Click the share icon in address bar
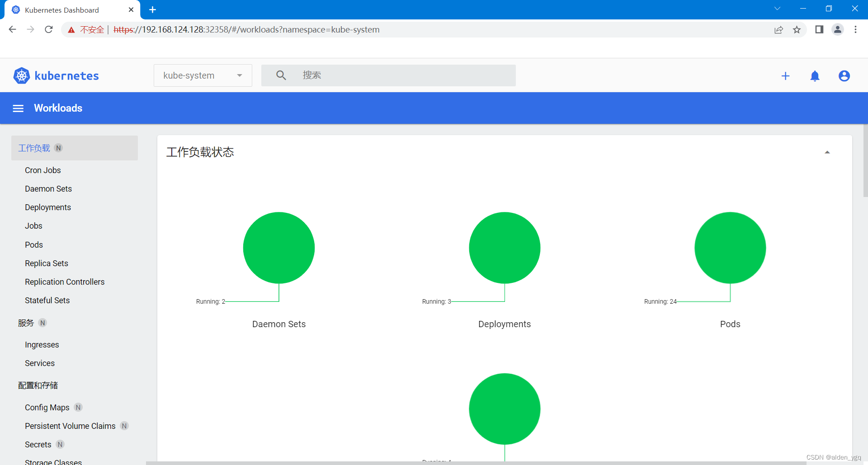This screenshot has height=465, width=868. point(779,29)
